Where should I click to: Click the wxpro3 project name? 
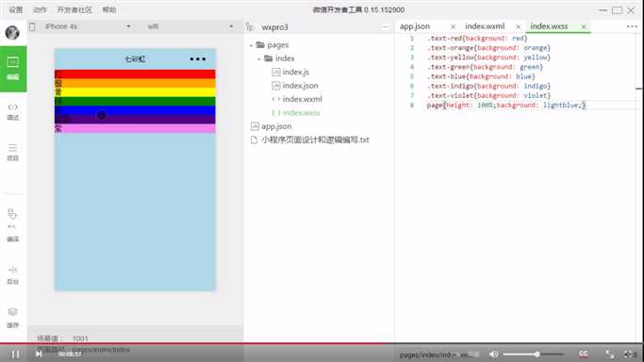pyautogui.click(x=274, y=27)
